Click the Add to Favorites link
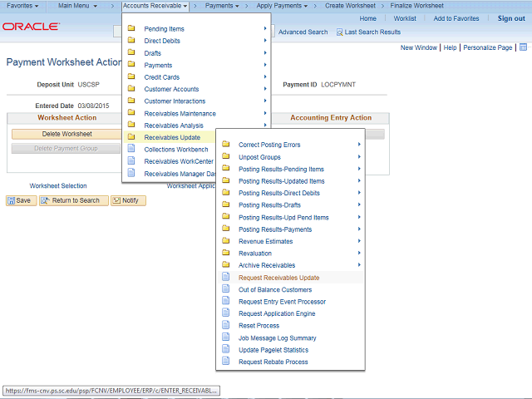Screen dimensions: 532x399 [x=456, y=18]
